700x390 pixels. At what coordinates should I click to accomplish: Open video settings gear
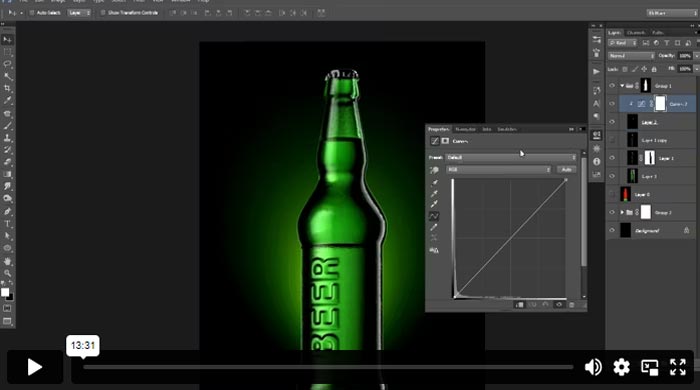click(x=621, y=367)
